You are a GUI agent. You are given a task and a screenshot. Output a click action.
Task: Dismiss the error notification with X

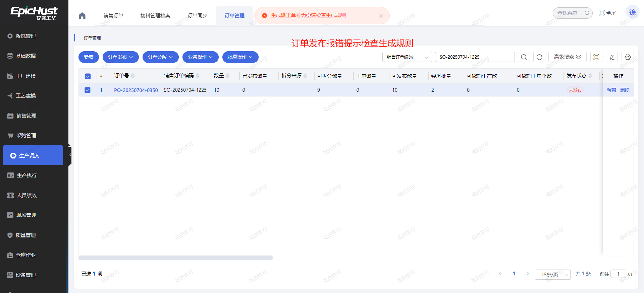(x=381, y=16)
